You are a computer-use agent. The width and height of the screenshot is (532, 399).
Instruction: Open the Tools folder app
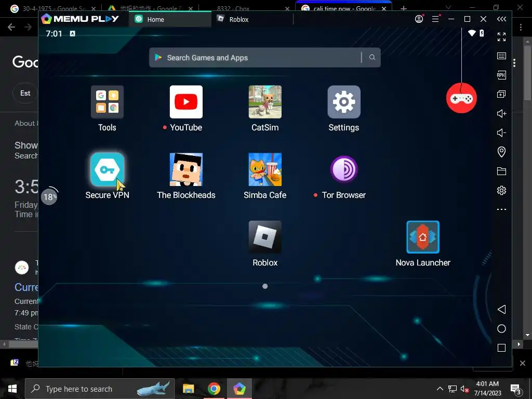click(107, 102)
